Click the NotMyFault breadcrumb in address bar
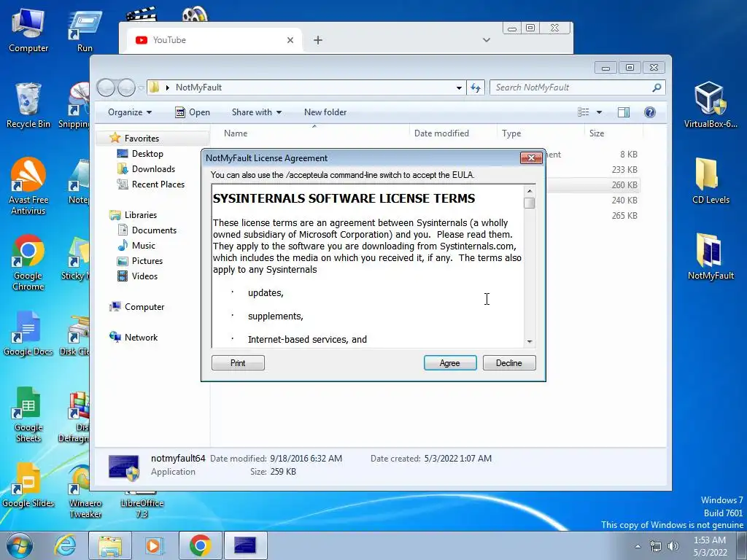This screenshot has width=747, height=560. [x=198, y=87]
